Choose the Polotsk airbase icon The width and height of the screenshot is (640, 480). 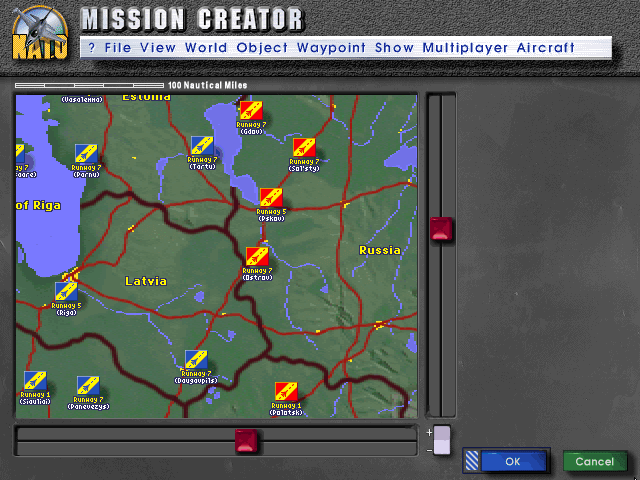[x=286, y=392]
